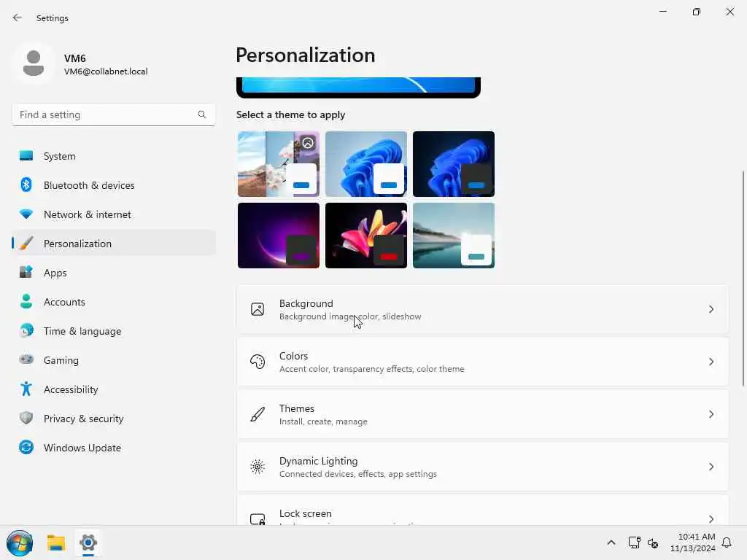Click the VM6 user avatar icon

coord(34,63)
